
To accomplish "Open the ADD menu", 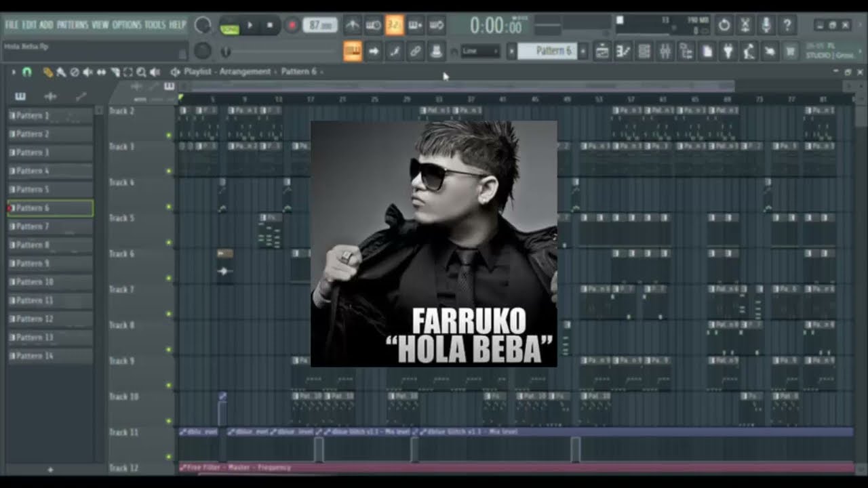I will [x=46, y=25].
